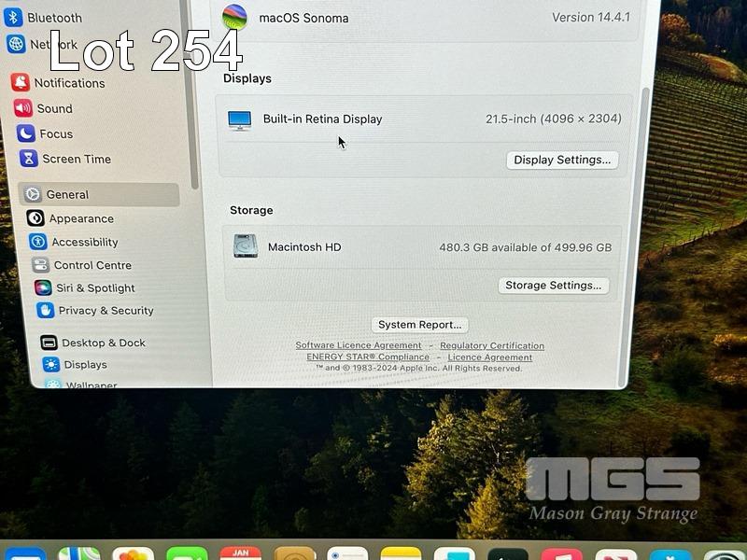Switch to Displays in the sidebar
The width and height of the screenshot is (747, 560).
(x=85, y=365)
